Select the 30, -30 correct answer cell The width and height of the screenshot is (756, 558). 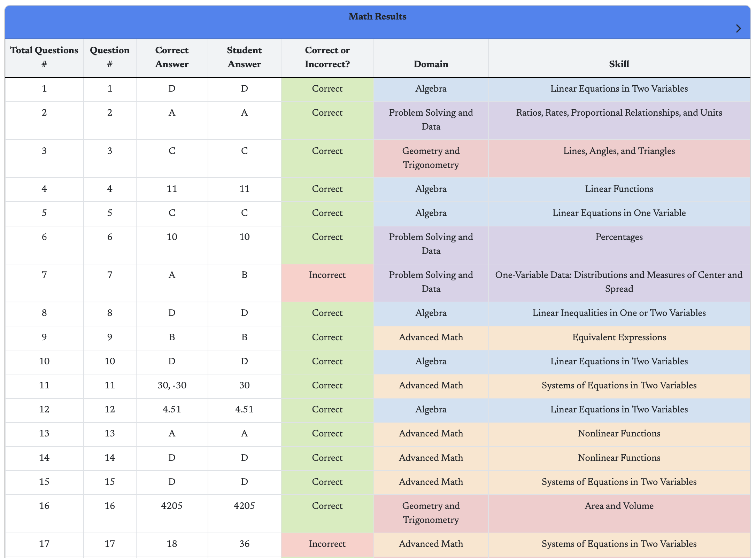coord(172,385)
